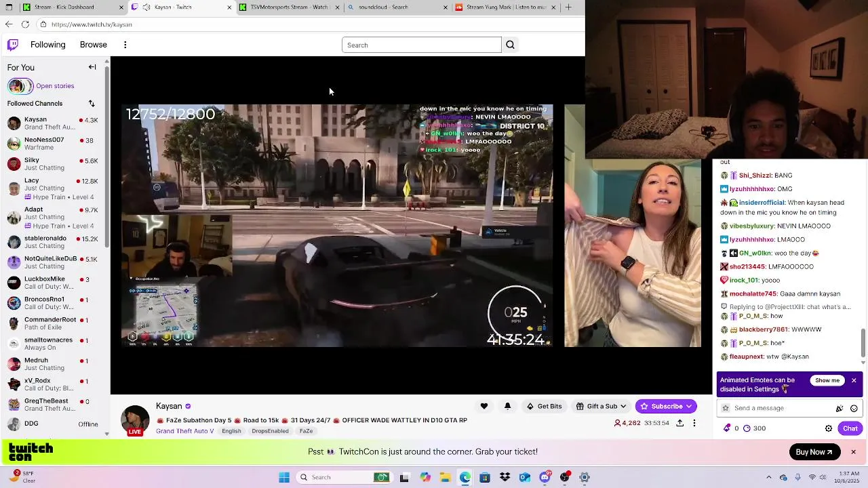Open stories next to the avatars

coord(55,86)
